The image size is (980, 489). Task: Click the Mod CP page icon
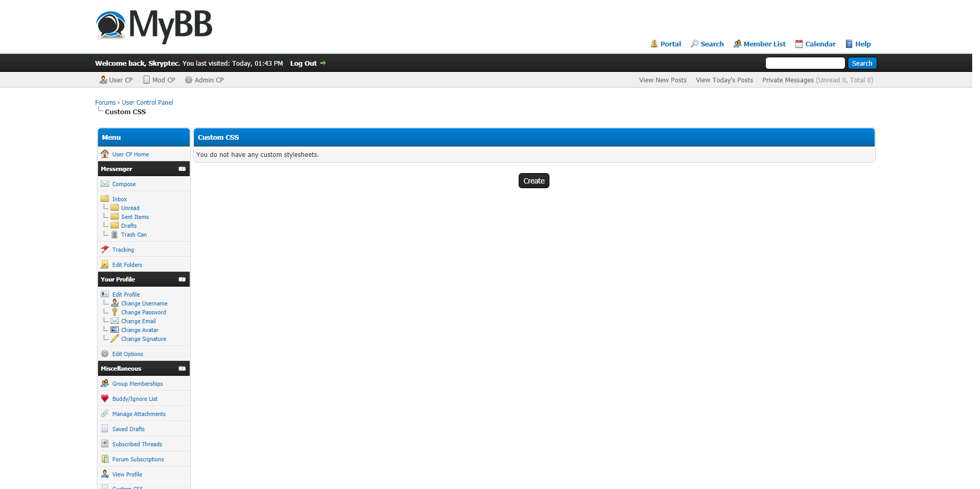[x=146, y=80]
